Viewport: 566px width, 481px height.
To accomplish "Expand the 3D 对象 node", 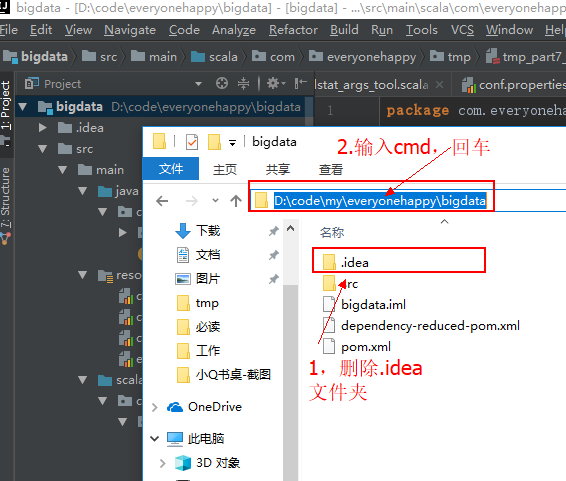I will (x=162, y=463).
